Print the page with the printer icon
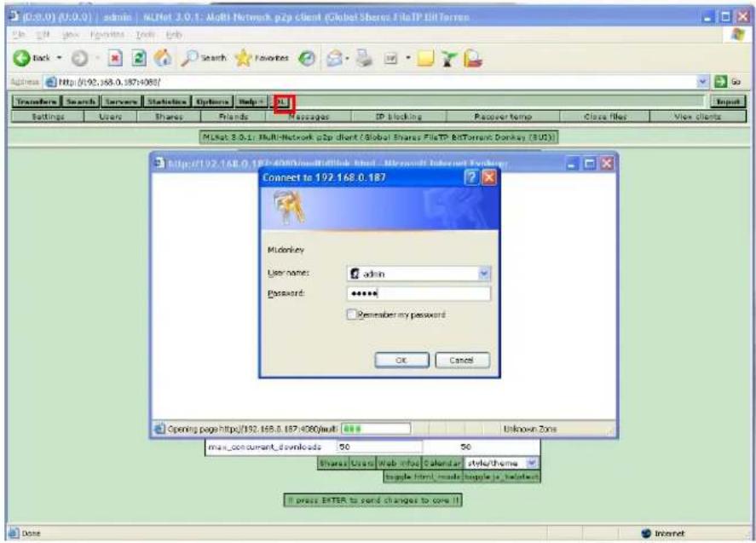 (365, 58)
